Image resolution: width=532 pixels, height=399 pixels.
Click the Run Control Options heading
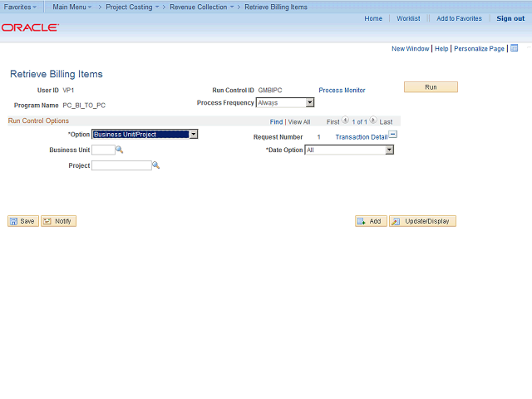[38, 121]
